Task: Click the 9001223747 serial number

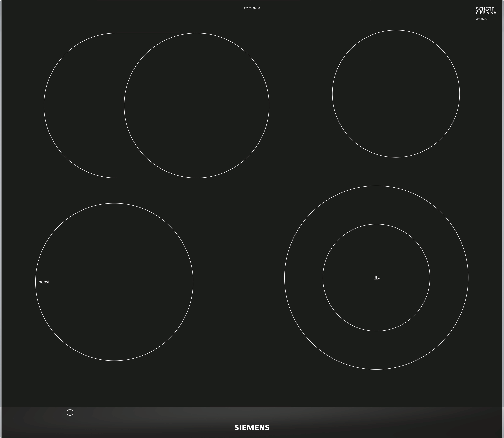Action: pos(482,19)
